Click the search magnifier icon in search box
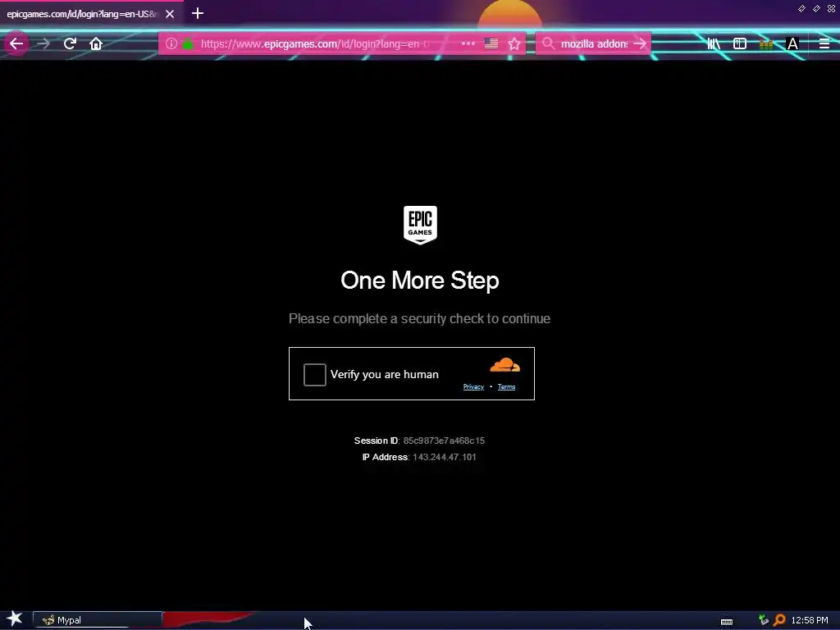This screenshot has height=630, width=840. pos(548,43)
